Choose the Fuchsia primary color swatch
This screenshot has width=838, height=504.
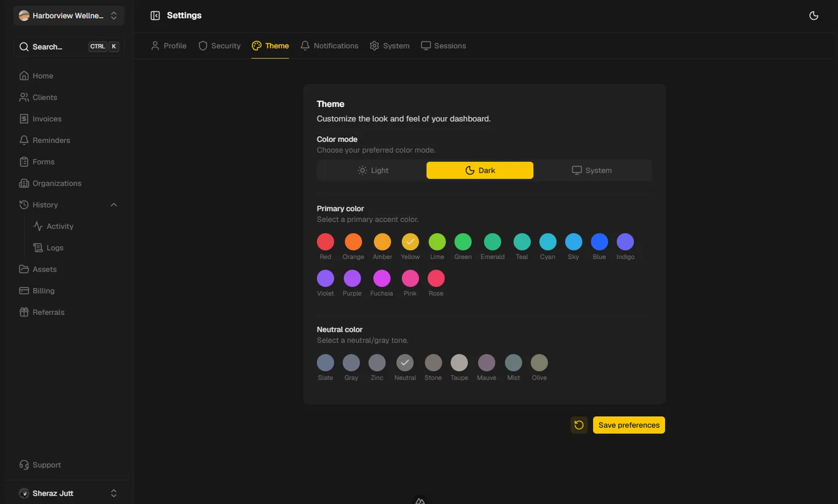point(382,278)
